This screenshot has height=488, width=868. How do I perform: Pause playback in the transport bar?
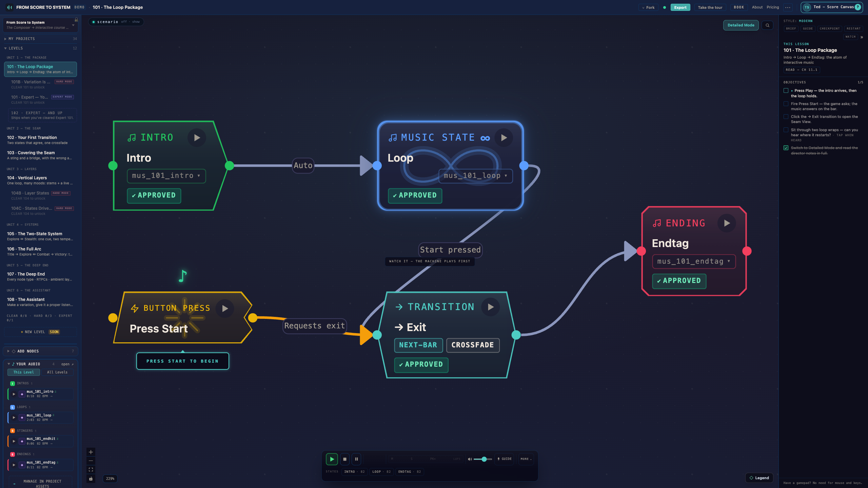pos(356,459)
